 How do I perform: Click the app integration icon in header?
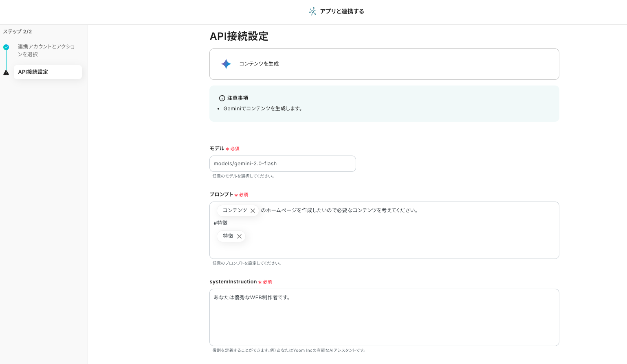[x=312, y=11]
